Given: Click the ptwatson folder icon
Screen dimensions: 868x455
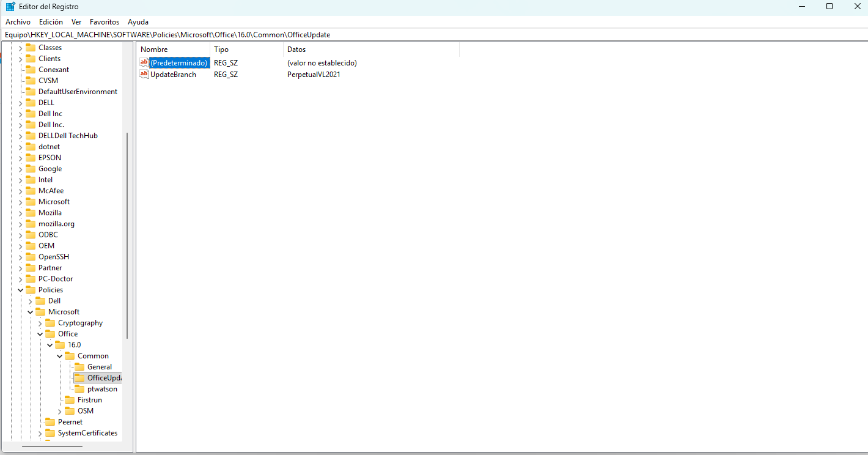Looking at the screenshot, I should click(x=79, y=389).
